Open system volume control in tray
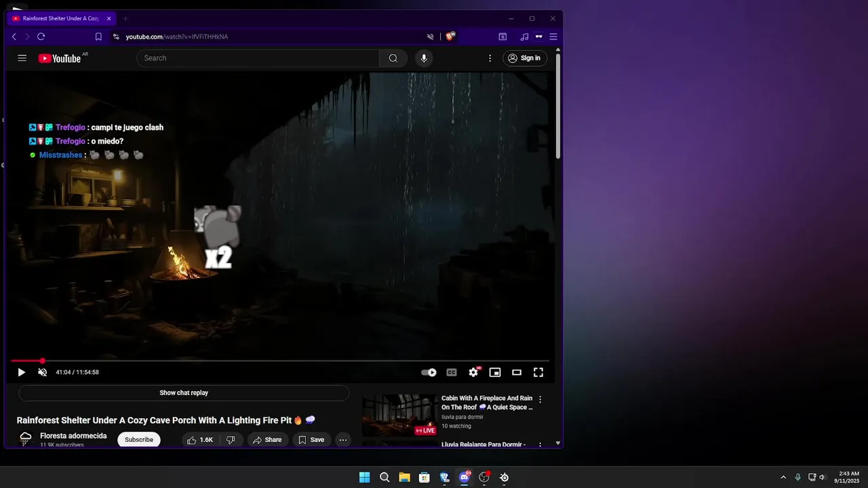 (x=822, y=477)
